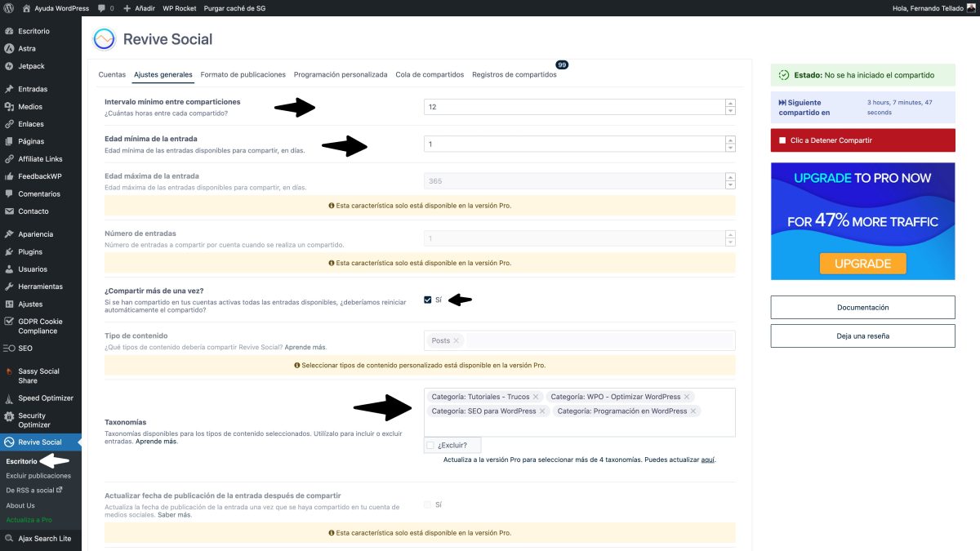980x551 pixels.
Task: Open the Comentarios section
Action: click(38, 193)
